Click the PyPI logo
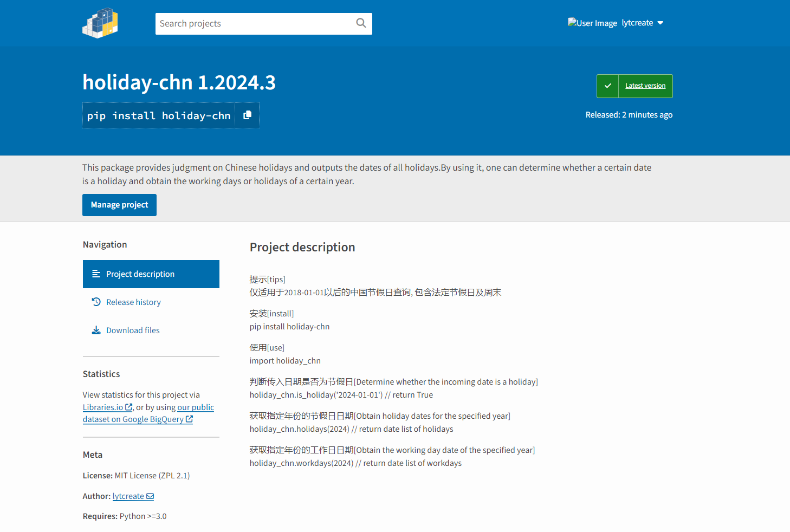This screenshot has width=790, height=532. 100,23
